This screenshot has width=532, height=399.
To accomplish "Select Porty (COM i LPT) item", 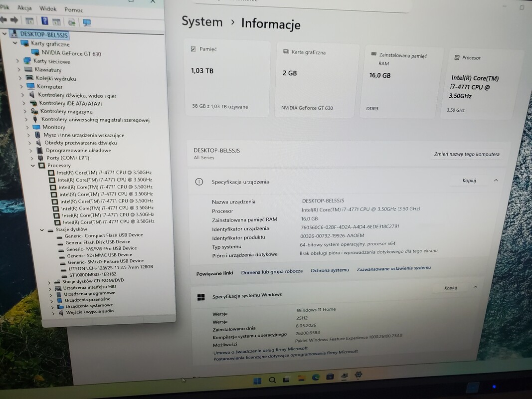I will 67,158.
